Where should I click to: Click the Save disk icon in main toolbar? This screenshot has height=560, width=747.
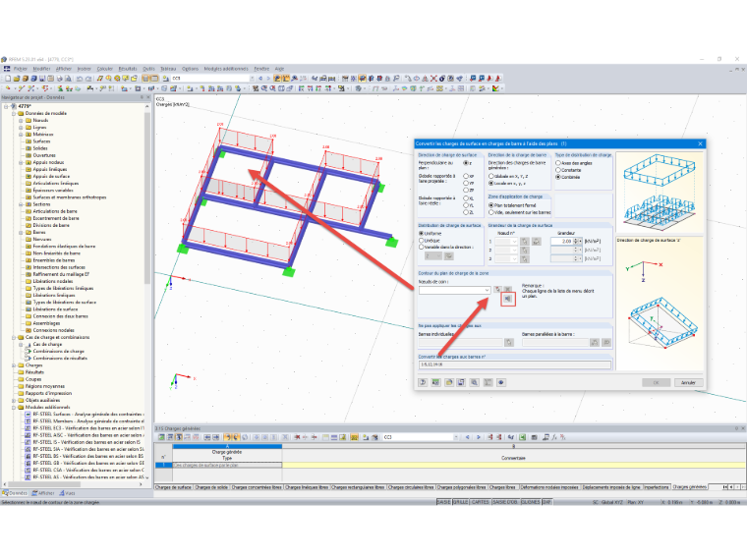click(42, 79)
